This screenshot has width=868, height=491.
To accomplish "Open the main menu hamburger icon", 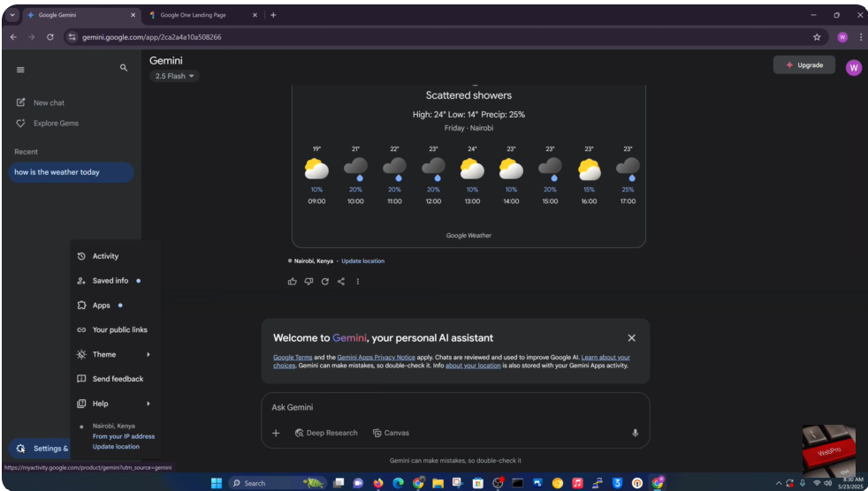I will click(20, 70).
